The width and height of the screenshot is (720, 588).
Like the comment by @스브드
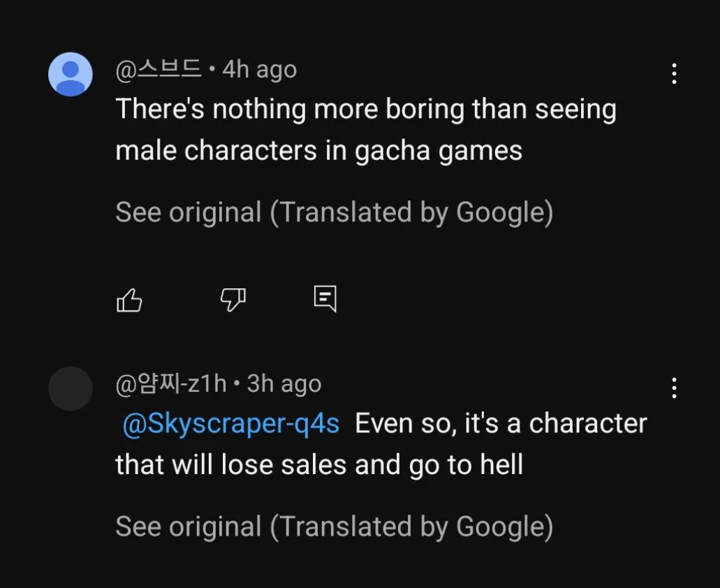(129, 300)
